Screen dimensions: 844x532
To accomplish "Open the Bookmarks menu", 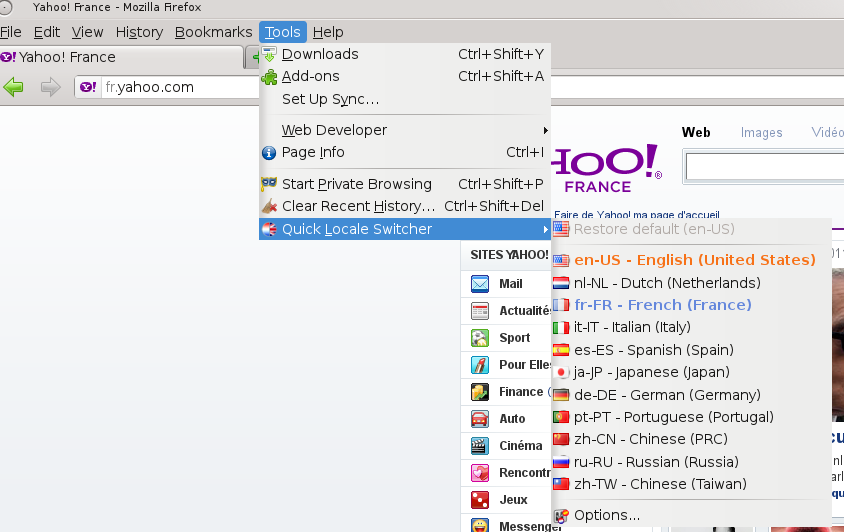I will 213,32.
